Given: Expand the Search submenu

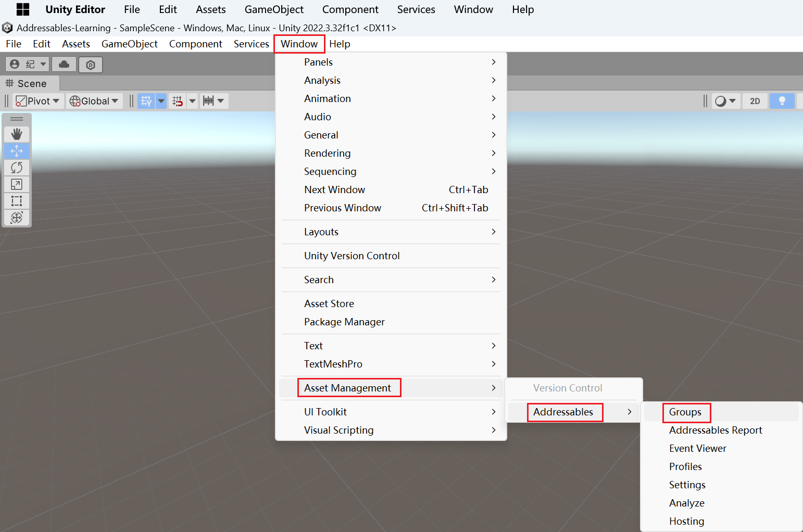Looking at the screenshot, I should 391,280.
